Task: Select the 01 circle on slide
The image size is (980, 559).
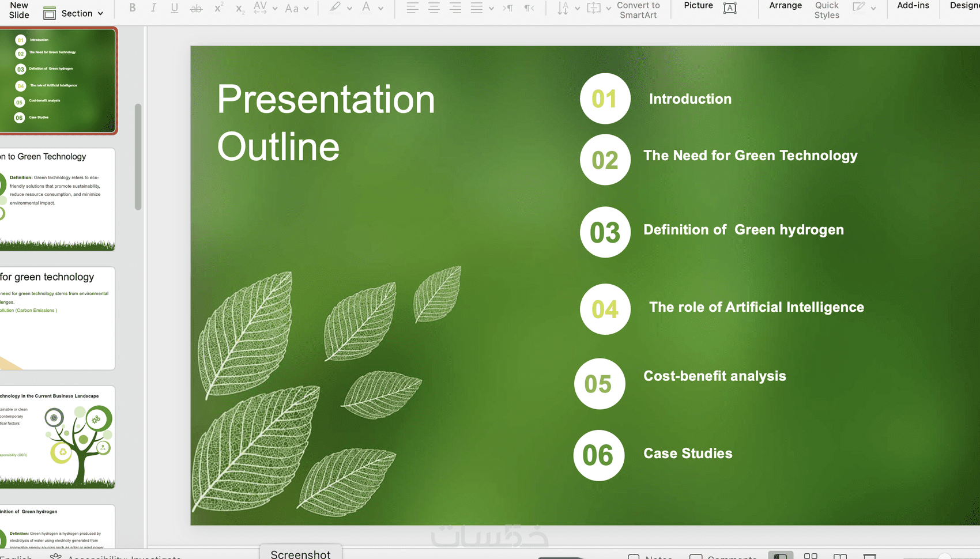Action: coord(605,99)
